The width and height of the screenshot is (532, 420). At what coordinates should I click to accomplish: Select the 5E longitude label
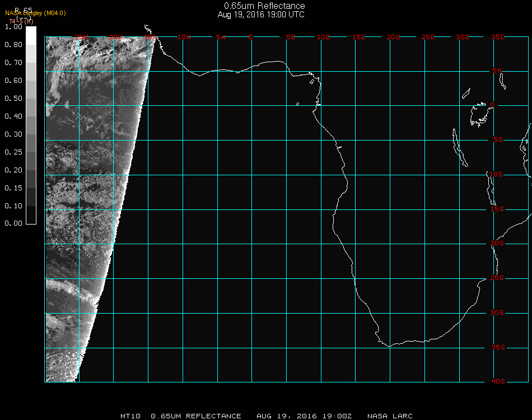291,37
